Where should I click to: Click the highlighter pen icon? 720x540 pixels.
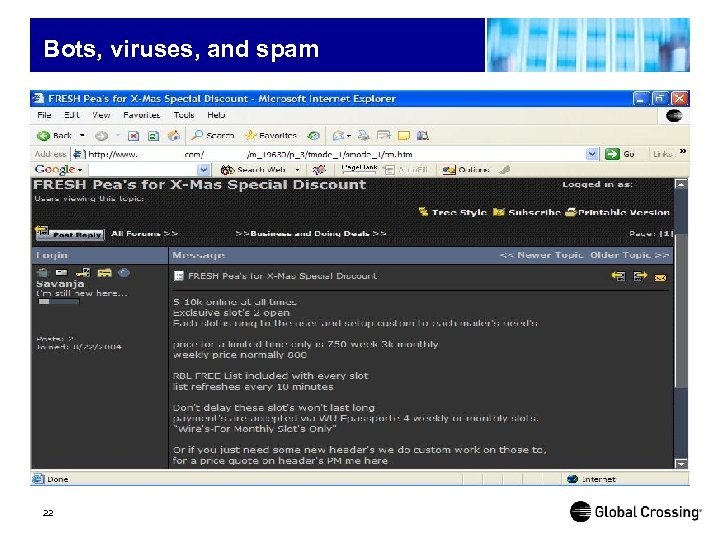click(505, 170)
